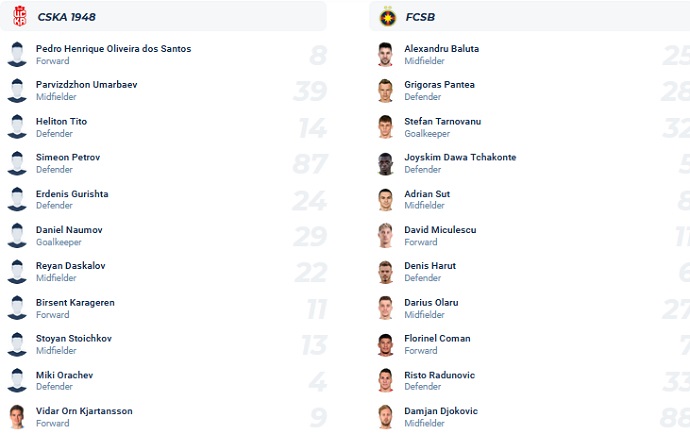Click Grigoras Pantea's player photo
This screenshot has width=690, height=434.
pos(386,90)
